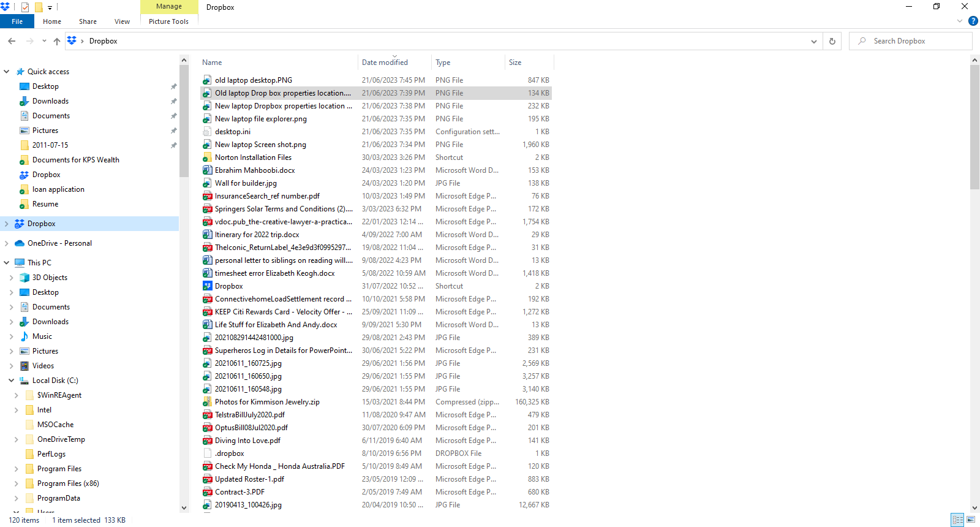Open the Picture Tools tab
980x527 pixels.
tap(168, 21)
